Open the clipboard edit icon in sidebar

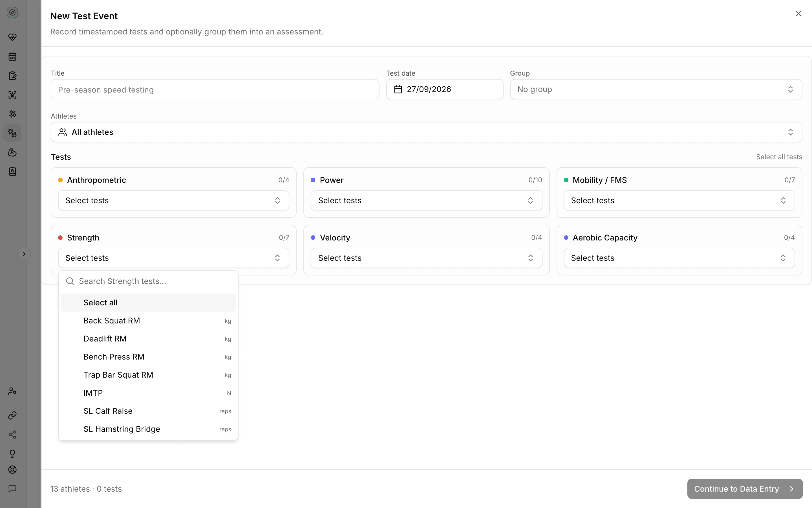12,76
